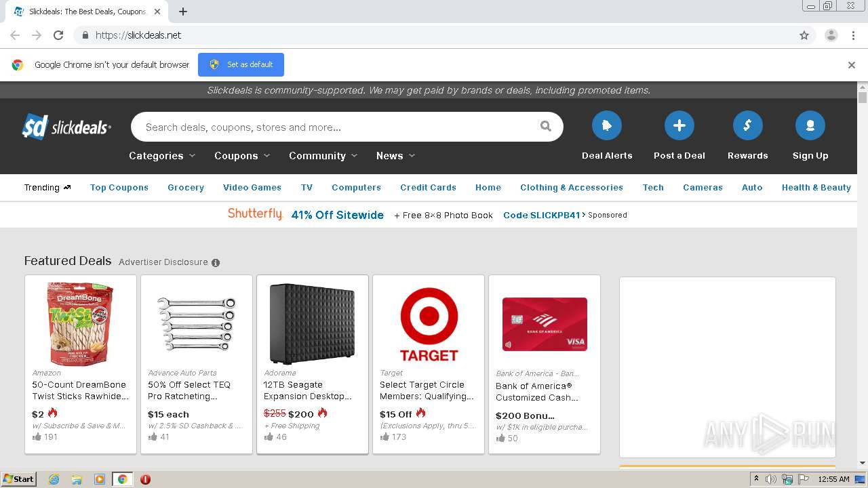Show hidden system tray icons

(x=756, y=479)
